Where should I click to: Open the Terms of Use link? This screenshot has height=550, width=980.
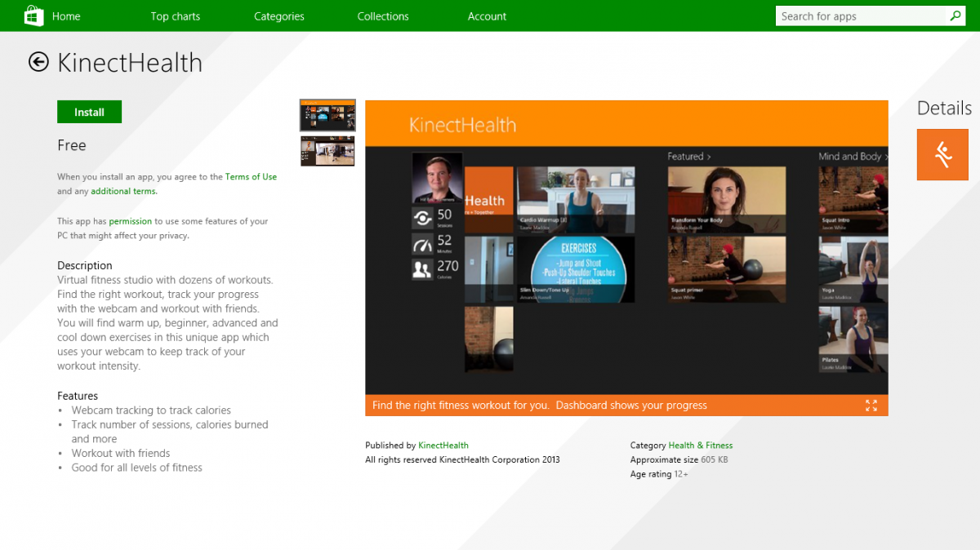251,177
